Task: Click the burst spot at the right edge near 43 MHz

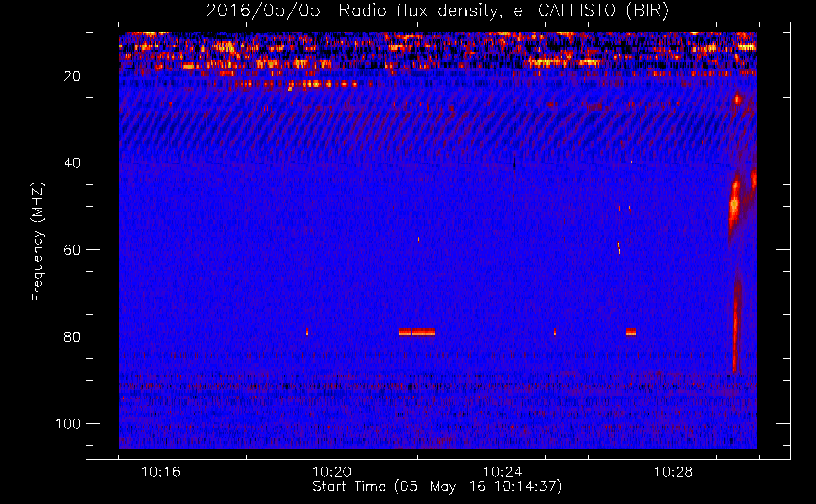Action: click(x=754, y=178)
